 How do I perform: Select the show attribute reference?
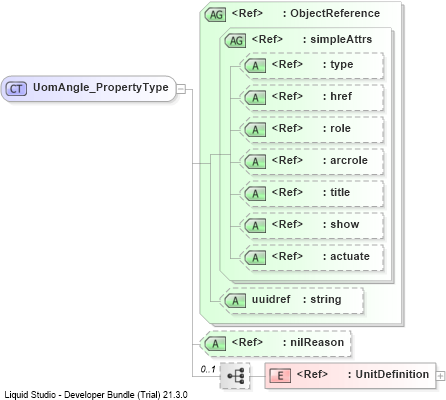[x=312, y=226]
